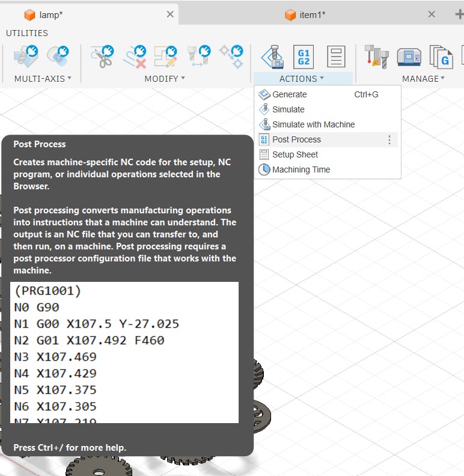Expand the MODIFY dropdown

[x=165, y=79]
